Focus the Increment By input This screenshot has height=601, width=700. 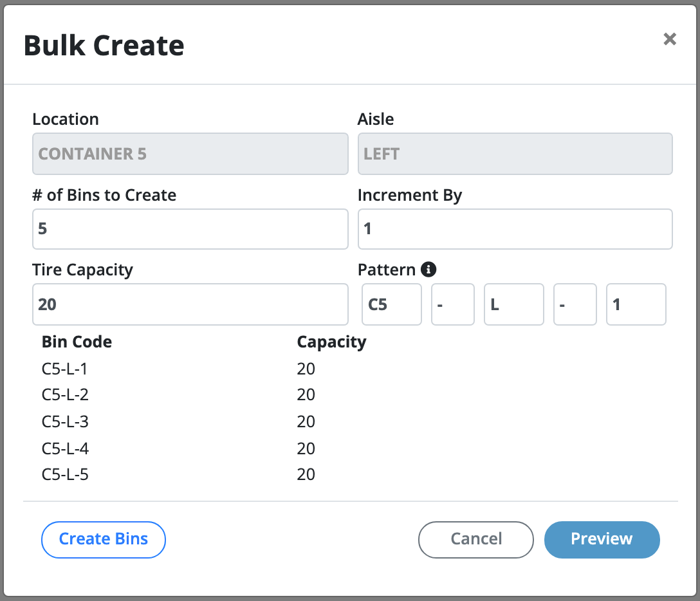pyautogui.click(x=515, y=228)
